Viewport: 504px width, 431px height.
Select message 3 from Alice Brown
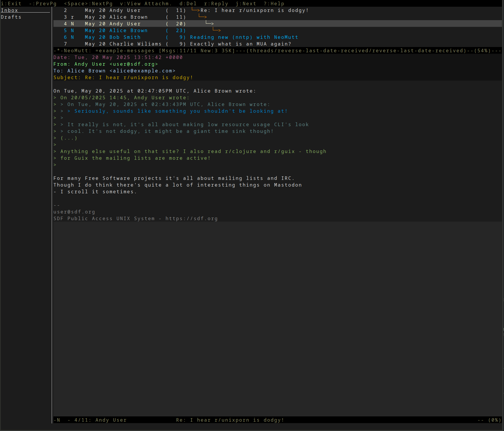(x=277, y=17)
